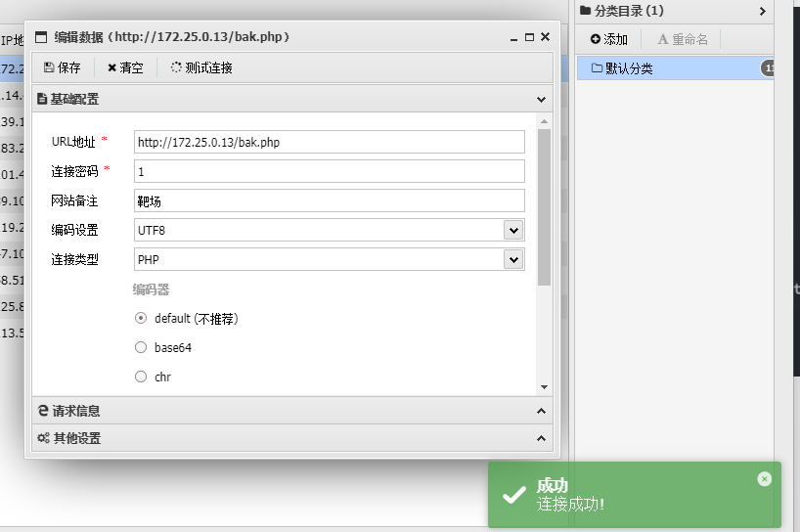Click the 基础配置 document icon
The height and width of the screenshot is (532, 800).
tap(42, 99)
